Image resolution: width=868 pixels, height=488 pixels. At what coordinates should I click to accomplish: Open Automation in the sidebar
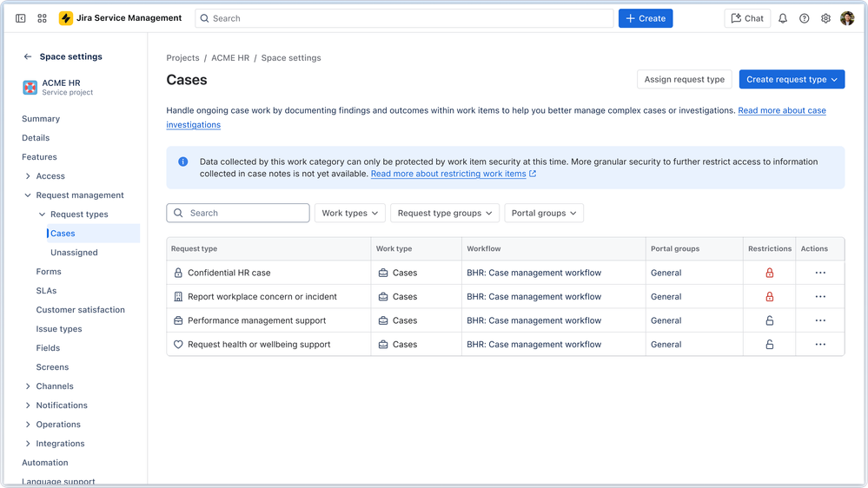pos(45,463)
